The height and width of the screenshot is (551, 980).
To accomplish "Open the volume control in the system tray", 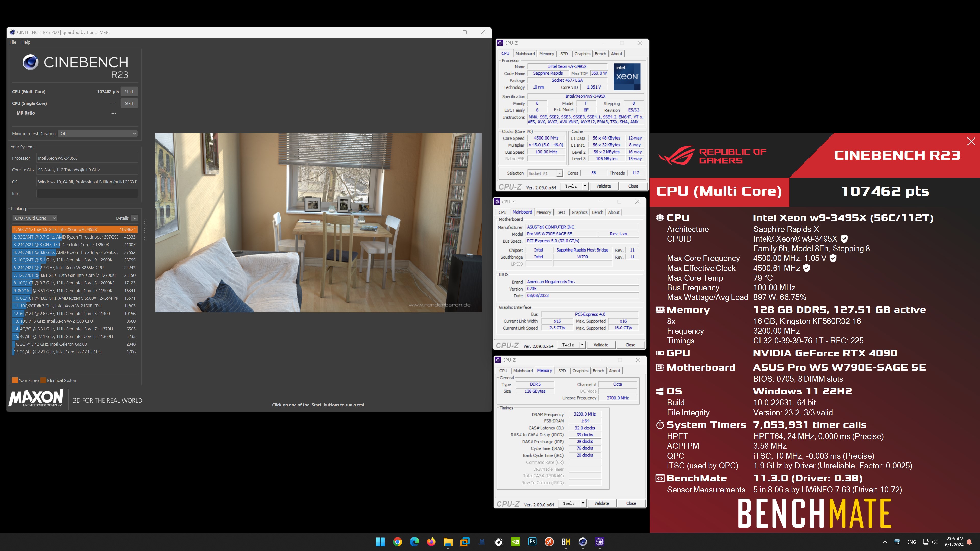I will (x=934, y=542).
